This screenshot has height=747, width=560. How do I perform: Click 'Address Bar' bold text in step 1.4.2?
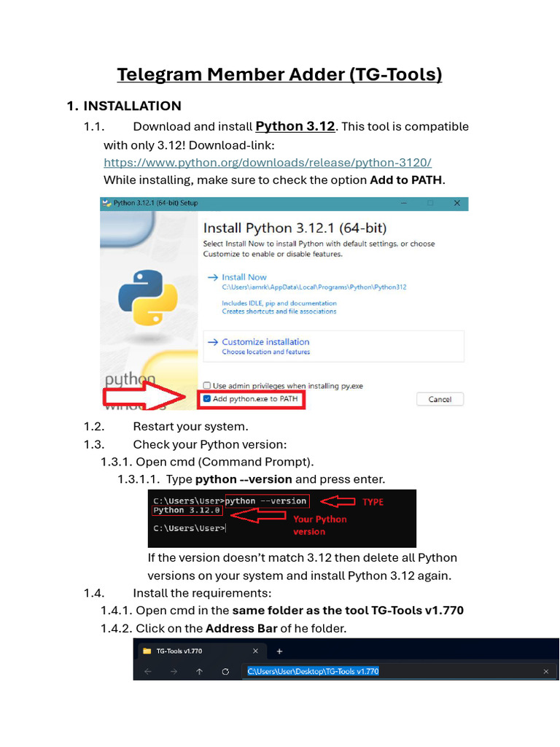(x=241, y=628)
